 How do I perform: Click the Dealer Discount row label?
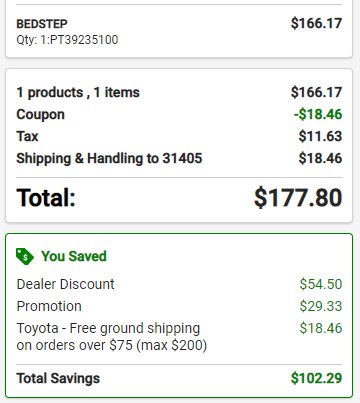click(66, 284)
